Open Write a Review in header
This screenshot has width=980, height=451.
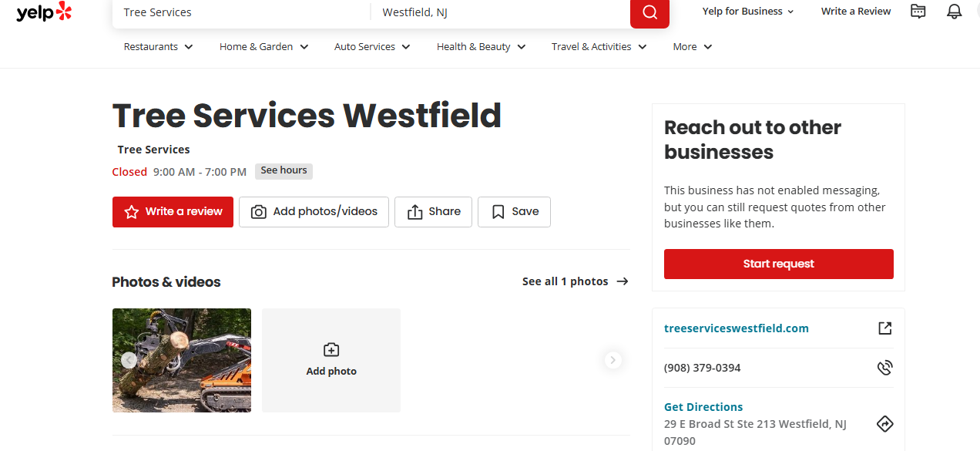coord(856,12)
